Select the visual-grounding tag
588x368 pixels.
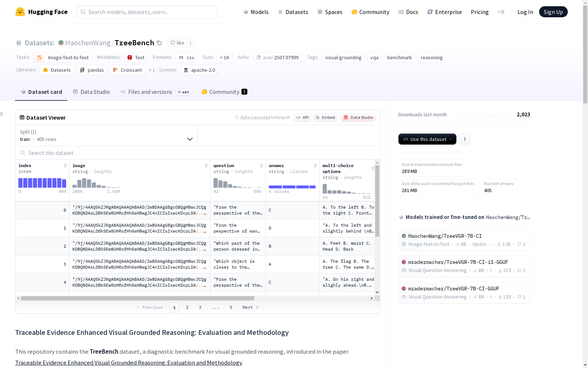click(343, 57)
